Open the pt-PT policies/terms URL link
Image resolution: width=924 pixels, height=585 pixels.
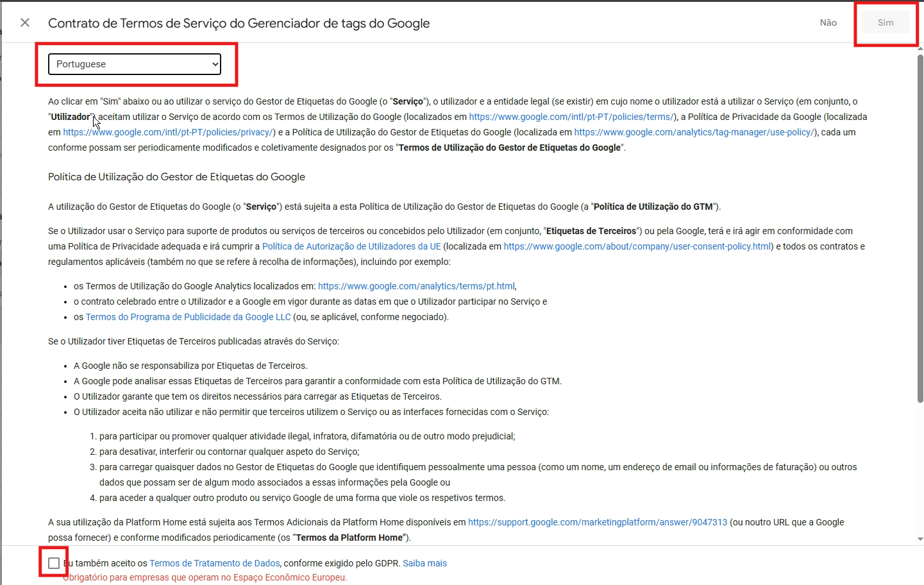click(571, 117)
